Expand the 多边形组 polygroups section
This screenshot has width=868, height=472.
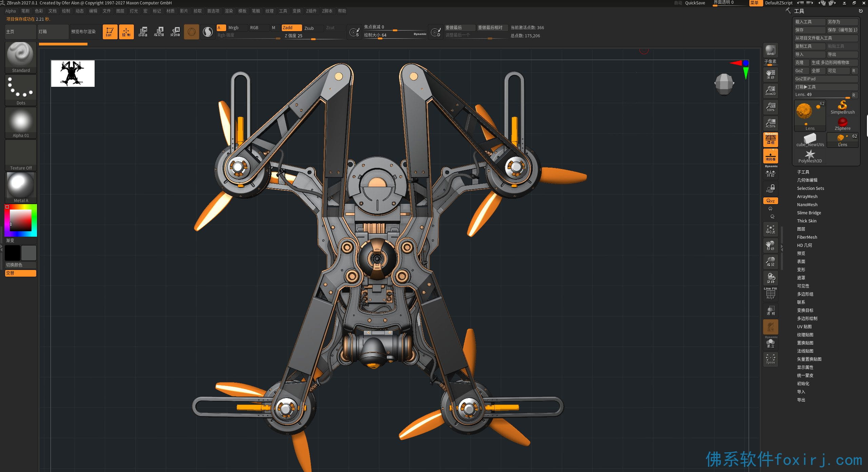[x=805, y=294]
